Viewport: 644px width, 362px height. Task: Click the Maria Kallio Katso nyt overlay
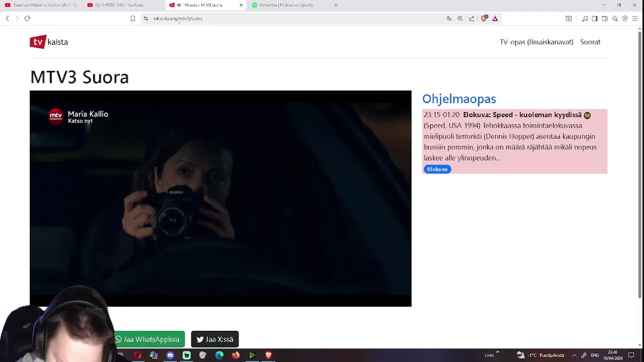88,117
